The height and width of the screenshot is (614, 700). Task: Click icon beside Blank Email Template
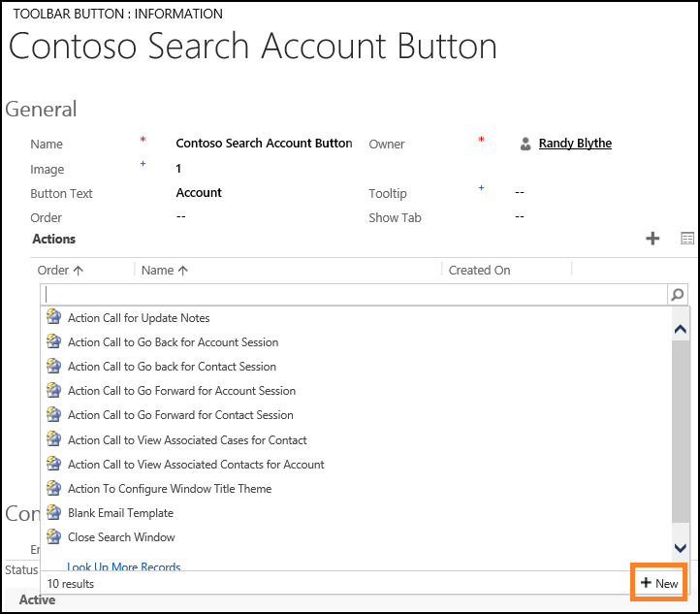[54, 513]
